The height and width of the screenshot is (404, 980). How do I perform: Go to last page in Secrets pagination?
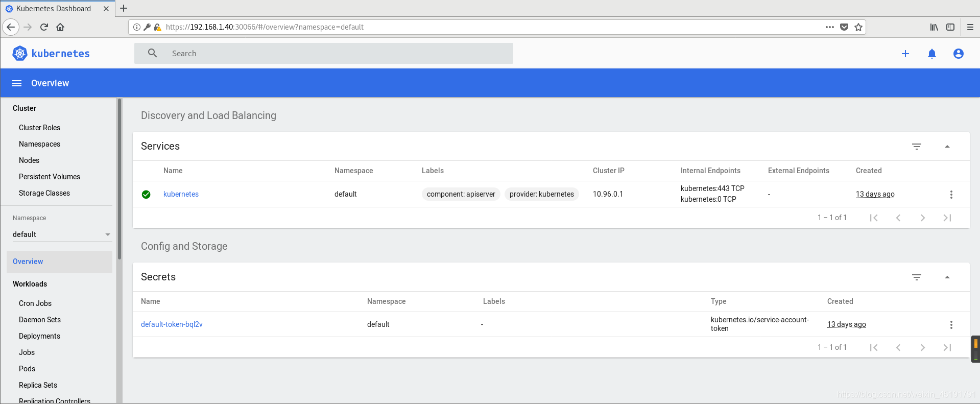click(x=947, y=347)
